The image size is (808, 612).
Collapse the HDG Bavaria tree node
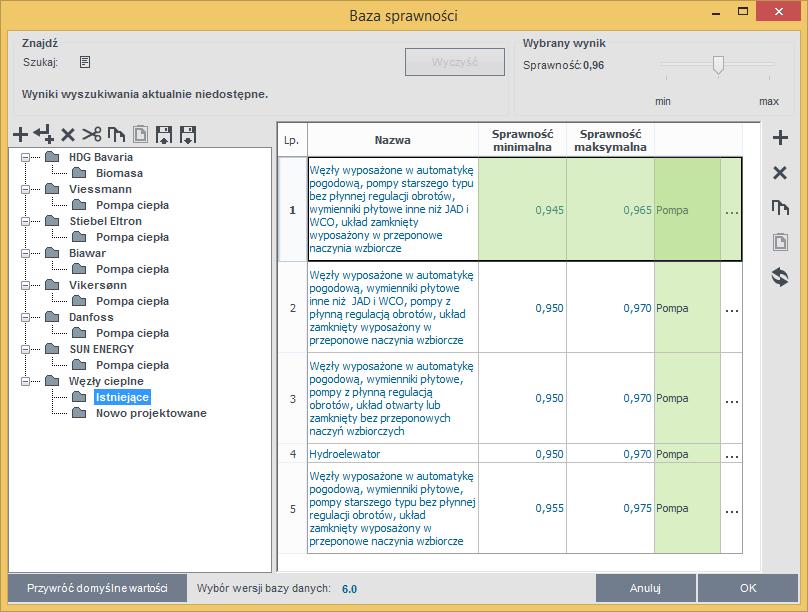click(x=25, y=158)
